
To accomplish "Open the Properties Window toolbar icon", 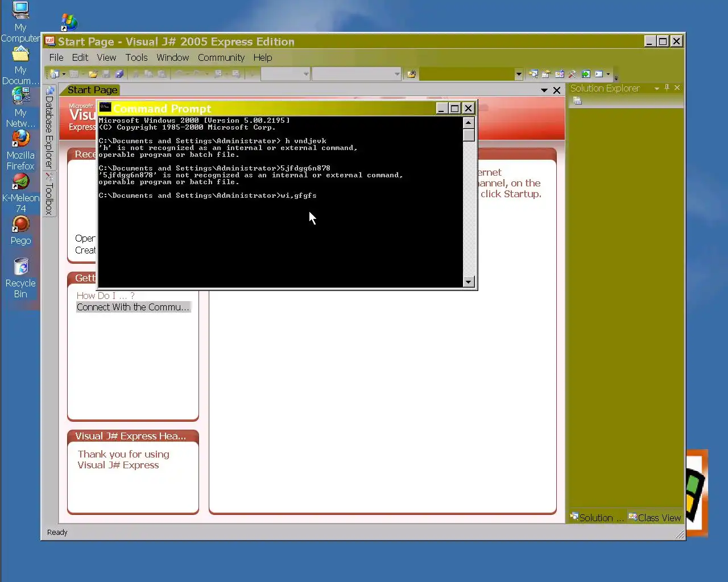I will click(546, 74).
